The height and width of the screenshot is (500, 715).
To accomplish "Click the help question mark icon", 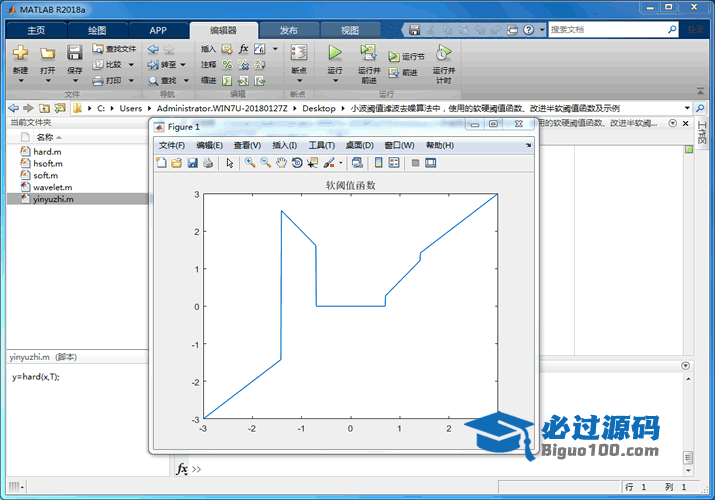I will (x=528, y=30).
